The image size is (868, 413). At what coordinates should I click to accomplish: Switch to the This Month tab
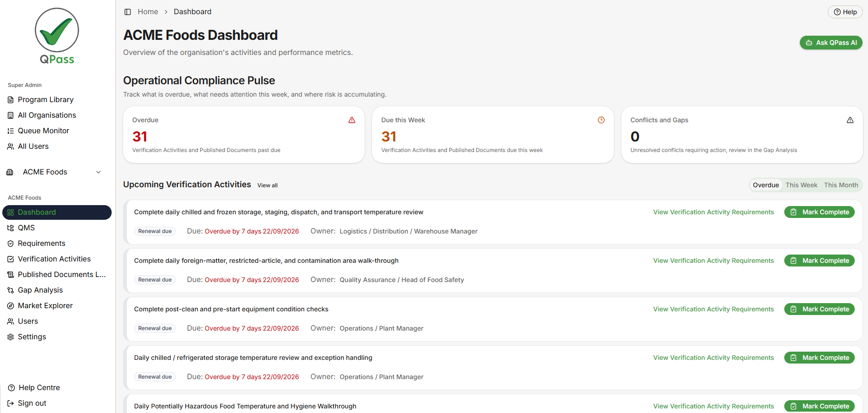841,185
